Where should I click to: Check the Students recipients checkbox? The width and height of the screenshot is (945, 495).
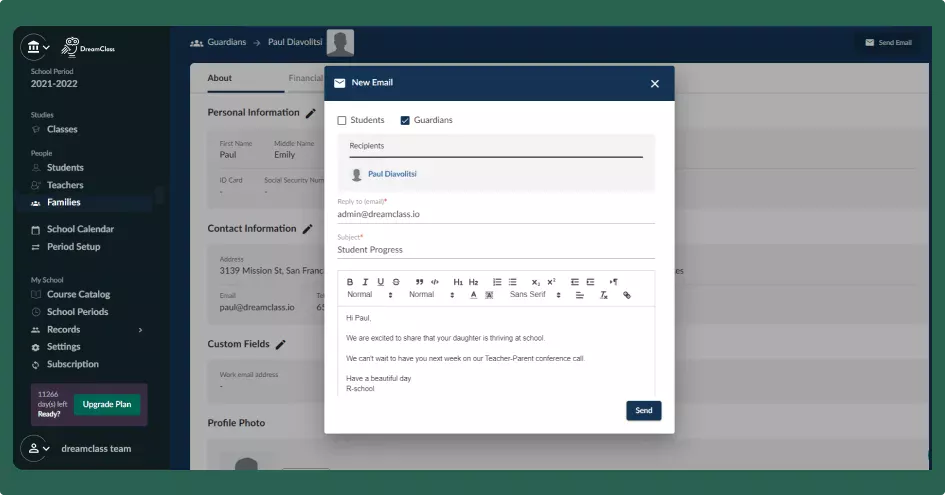point(342,120)
